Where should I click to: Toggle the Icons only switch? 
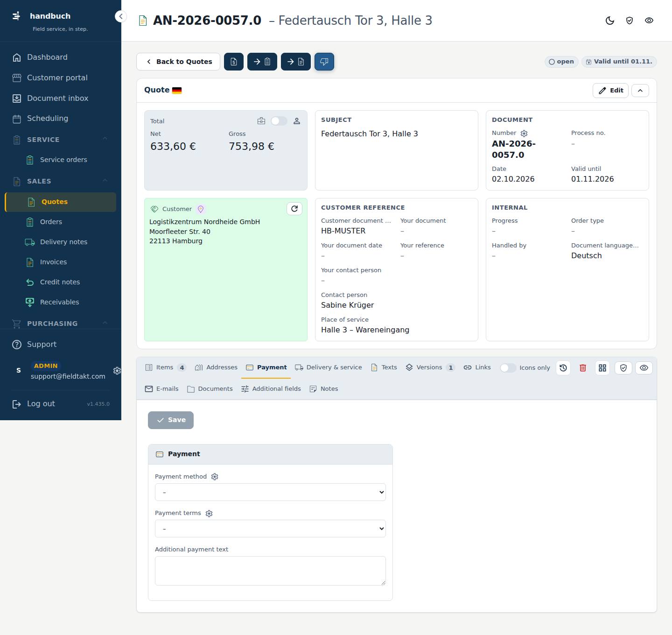(508, 368)
